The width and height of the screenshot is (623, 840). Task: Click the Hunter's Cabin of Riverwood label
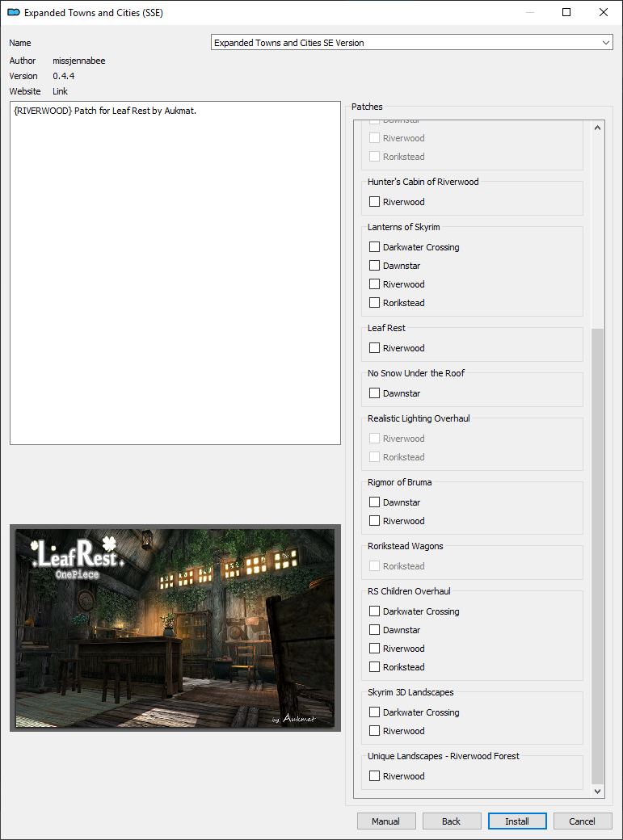[423, 182]
